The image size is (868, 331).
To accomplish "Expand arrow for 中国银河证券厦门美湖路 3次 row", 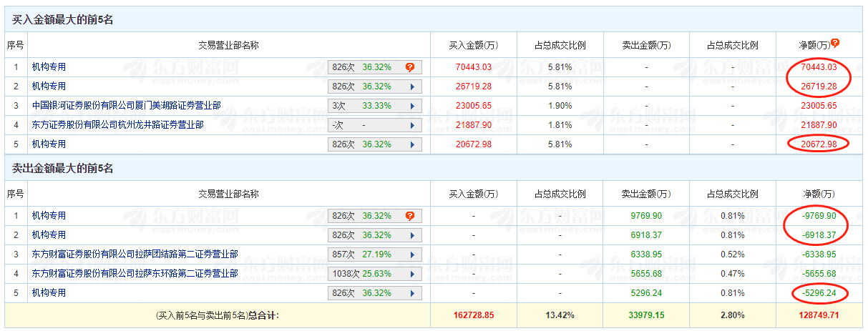I will pyautogui.click(x=411, y=106).
